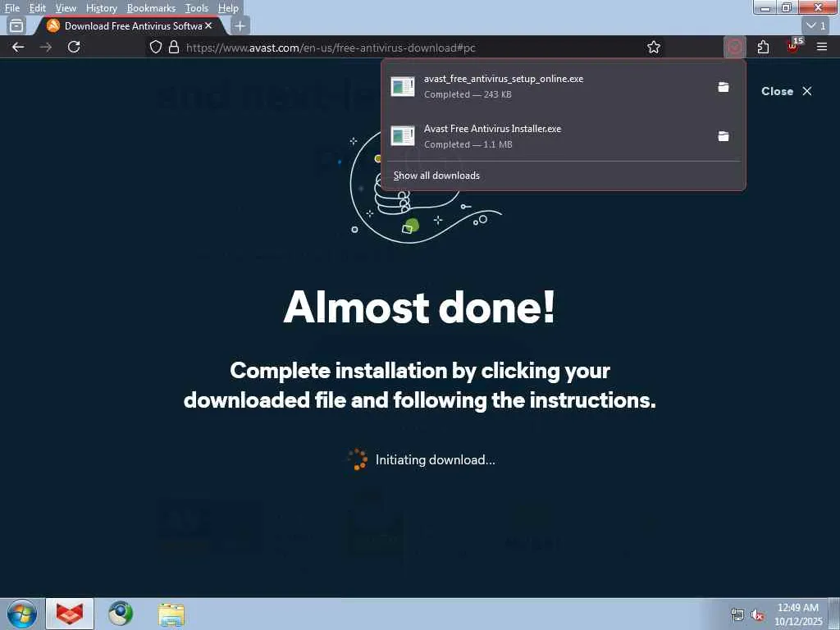Open the View menu
840x630 pixels.
(66, 8)
